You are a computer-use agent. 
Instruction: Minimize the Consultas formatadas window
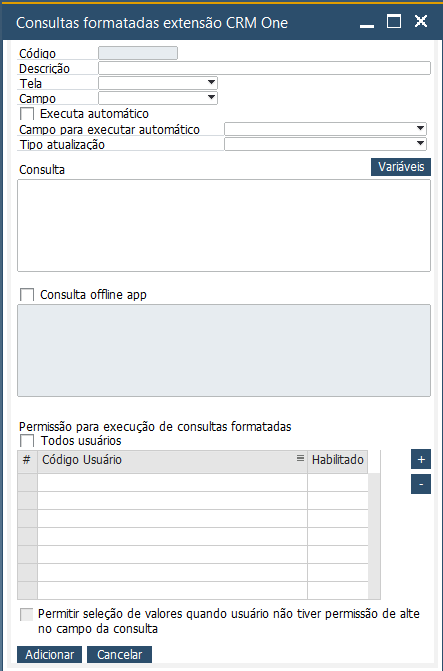click(367, 22)
